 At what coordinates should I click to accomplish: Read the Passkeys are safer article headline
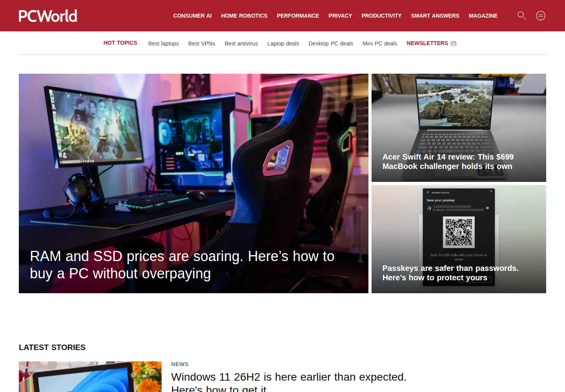click(x=450, y=273)
